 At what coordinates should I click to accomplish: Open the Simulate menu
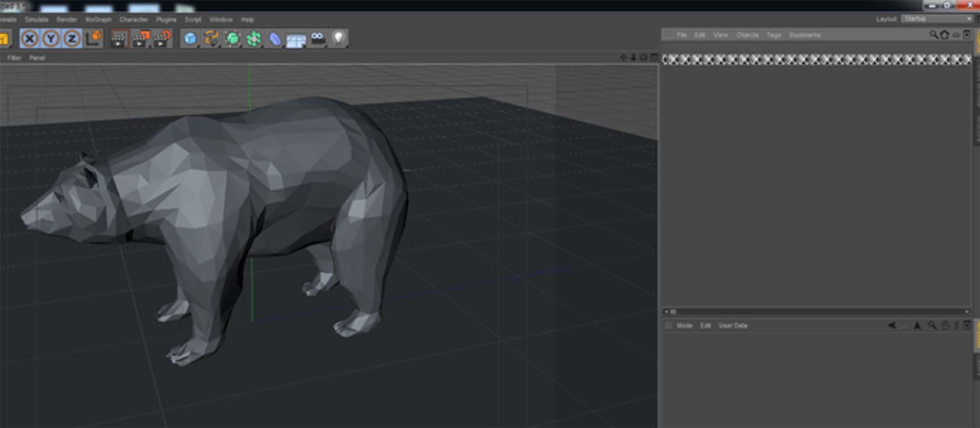37,19
